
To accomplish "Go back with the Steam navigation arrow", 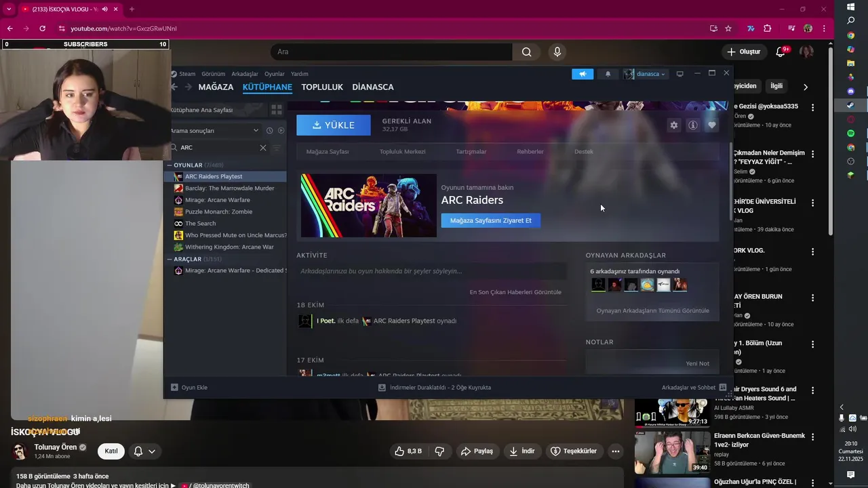I will pos(174,87).
